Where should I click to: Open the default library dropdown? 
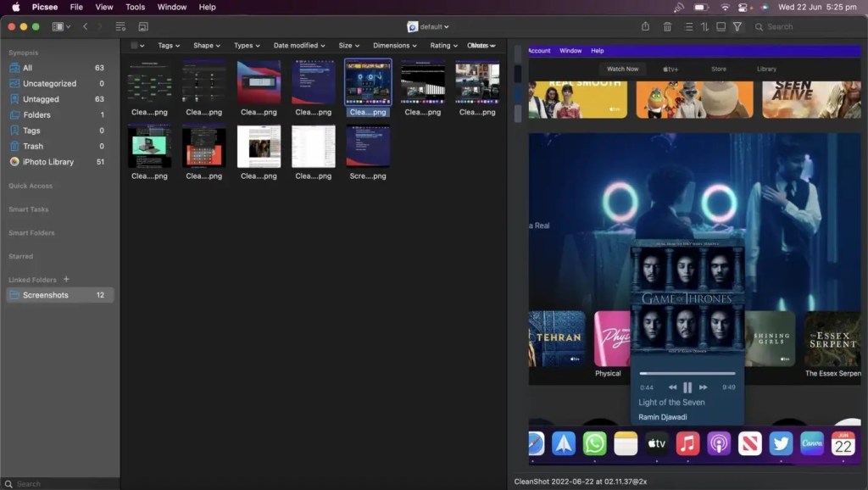[434, 26]
